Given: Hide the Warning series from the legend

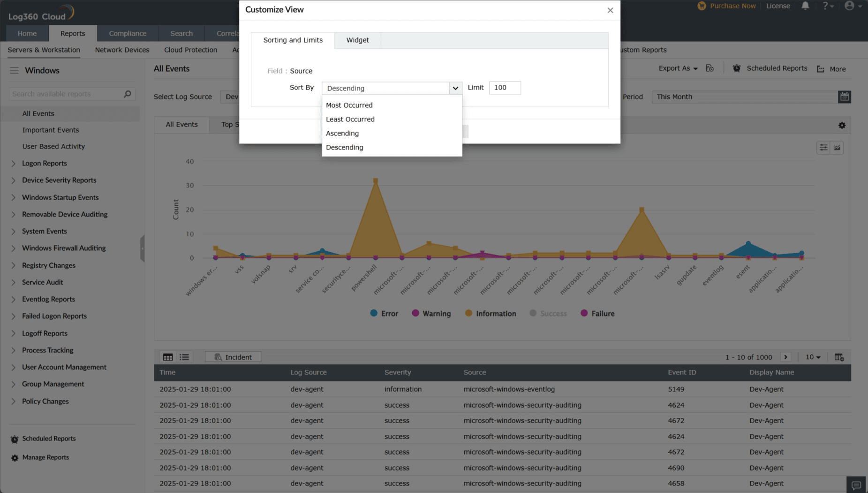Looking at the screenshot, I should point(431,313).
